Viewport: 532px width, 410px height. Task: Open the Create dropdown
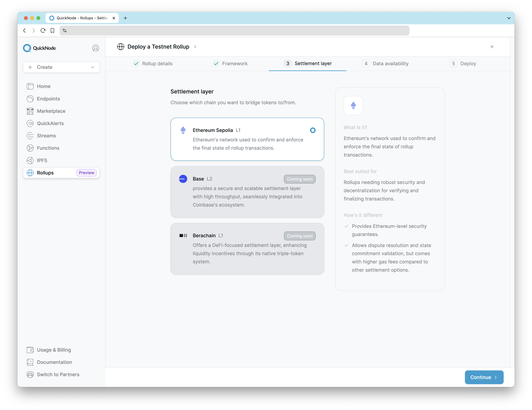pyautogui.click(x=61, y=67)
